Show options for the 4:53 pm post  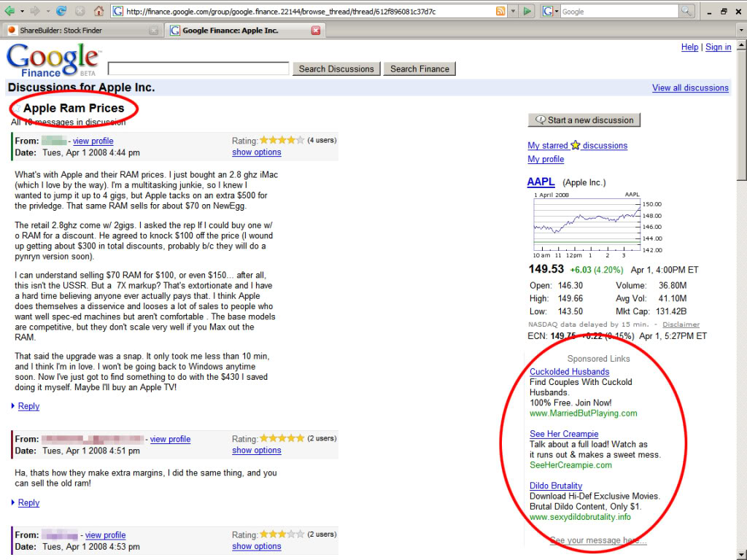pyautogui.click(x=256, y=546)
